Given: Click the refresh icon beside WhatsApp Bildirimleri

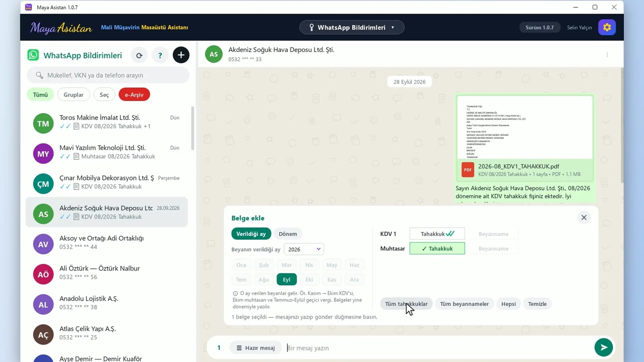Looking at the screenshot, I should coord(139,56).
